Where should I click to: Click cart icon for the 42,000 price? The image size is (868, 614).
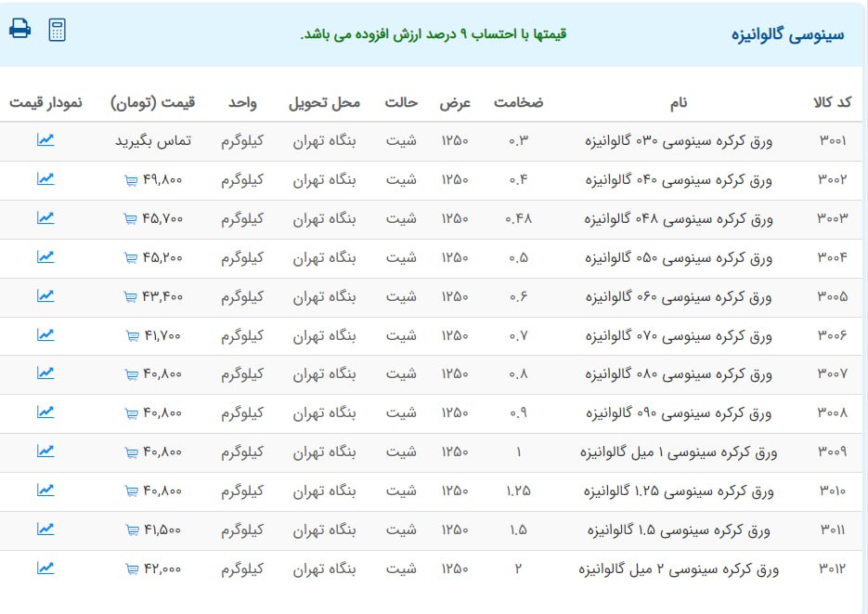click(130, 569)
